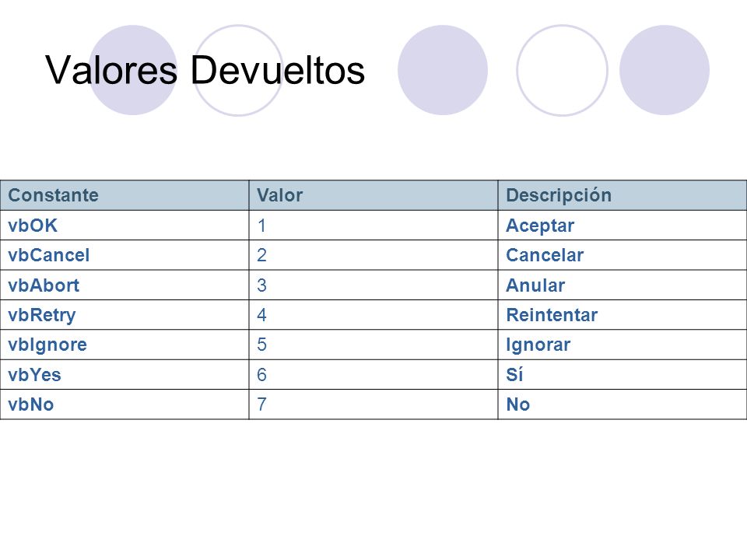
Task: Click the vbRetry constant cell
Action: [x=124, y=315]
